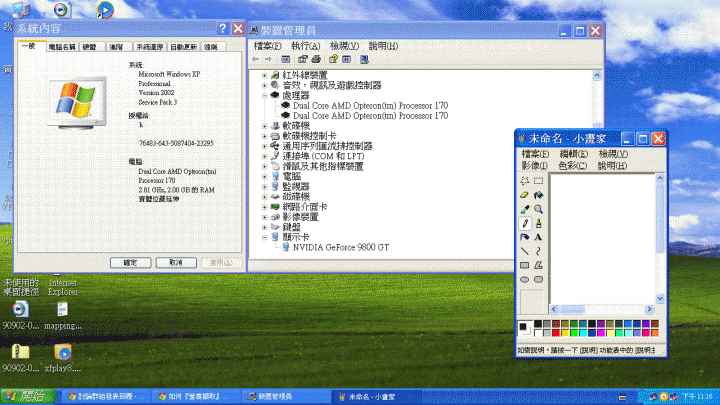Click the console tree toggle toolbar icon
This screenshot has height=405, width=720.
(x=286, y=59)
